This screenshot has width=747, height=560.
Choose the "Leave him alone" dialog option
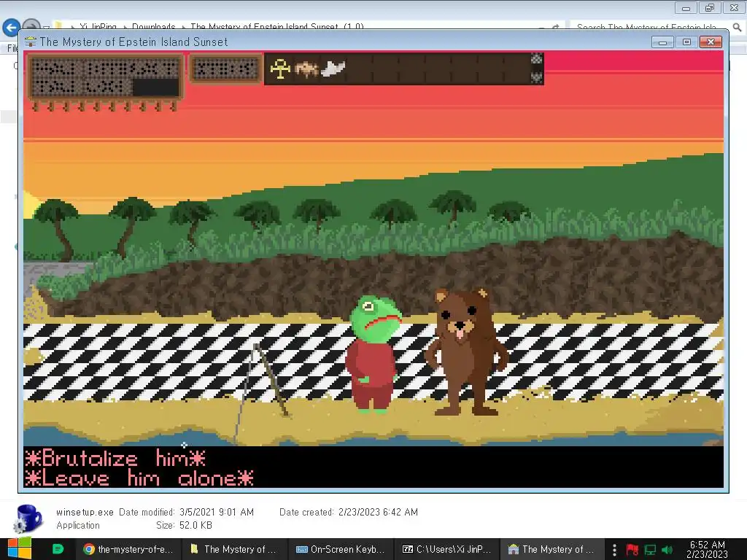139,478
